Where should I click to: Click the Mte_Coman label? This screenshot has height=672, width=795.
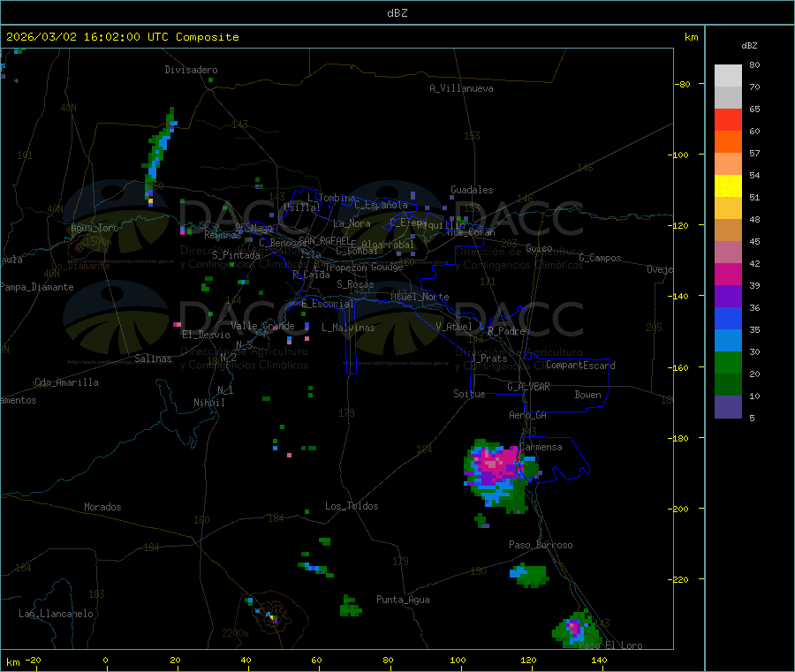click(471, 232)
